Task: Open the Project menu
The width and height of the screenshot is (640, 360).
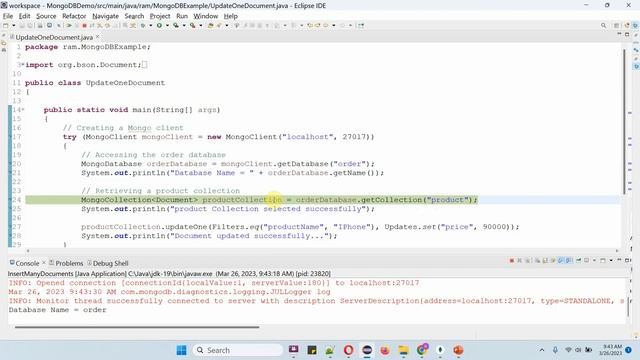Action: [x=160, y=16]
